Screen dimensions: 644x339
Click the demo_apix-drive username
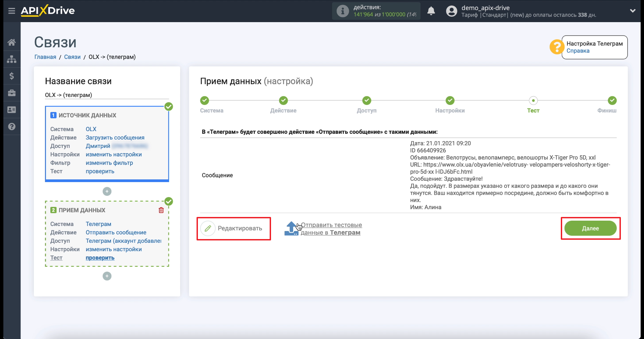[x=485, y=8]
